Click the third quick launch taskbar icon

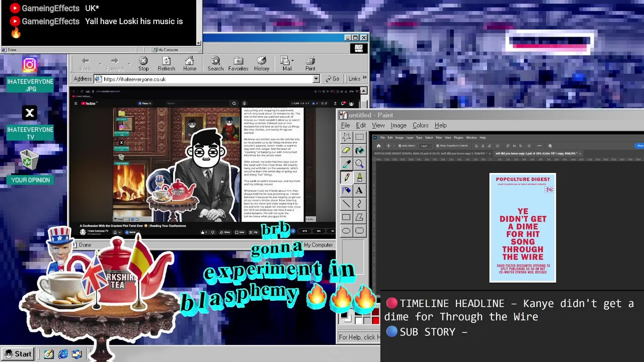click(76, 354)
